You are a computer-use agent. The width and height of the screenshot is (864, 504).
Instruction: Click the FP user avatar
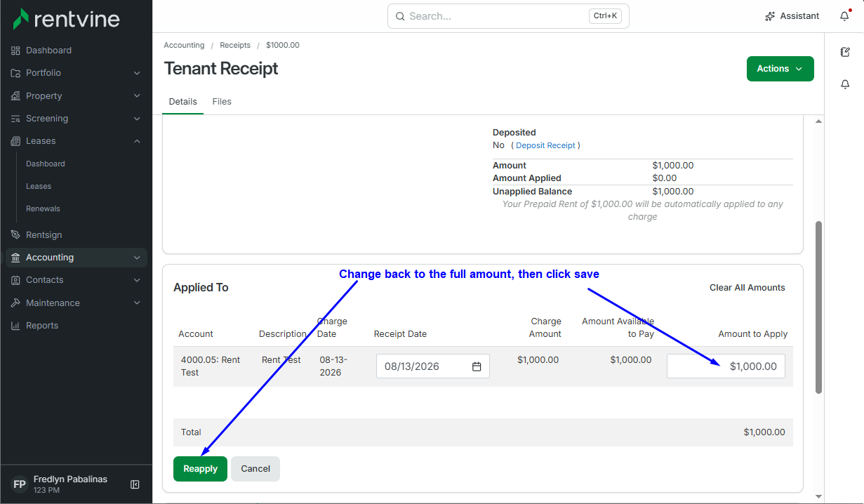[20, 484]
